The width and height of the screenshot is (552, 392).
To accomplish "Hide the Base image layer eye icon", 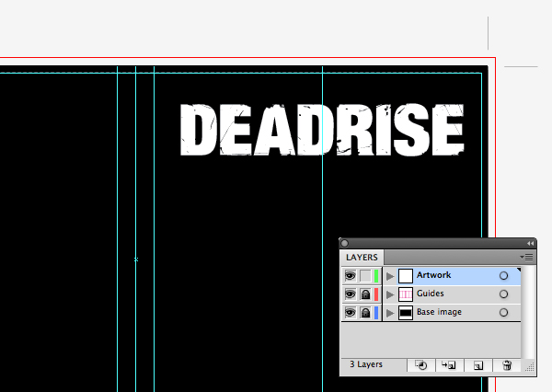I will point(350,312).
